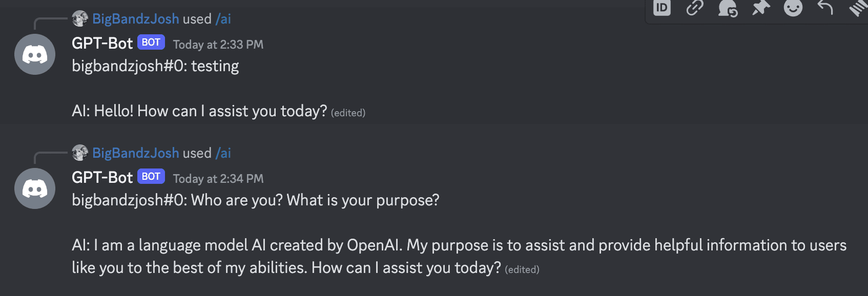Open BigBandzJosh's profile from the first message

pos(136,18)
